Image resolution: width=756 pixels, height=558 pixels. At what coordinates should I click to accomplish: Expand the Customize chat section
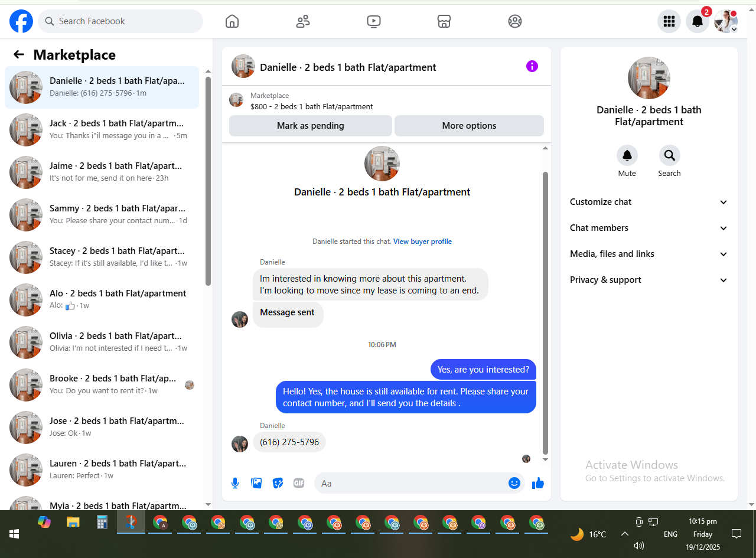click(649, 202)
